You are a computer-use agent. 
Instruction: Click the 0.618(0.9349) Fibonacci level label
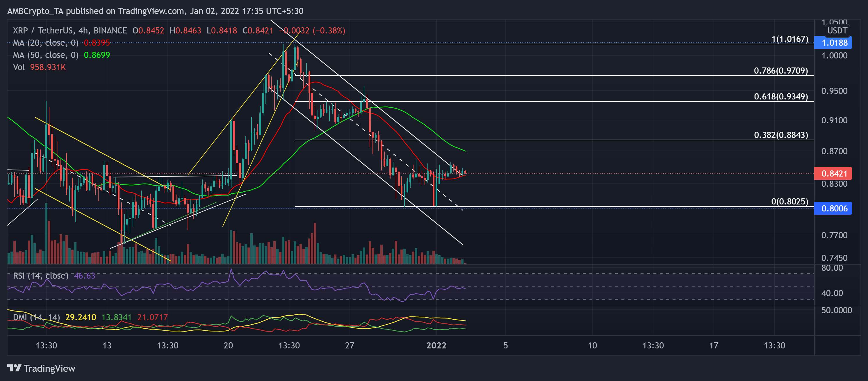click(781, 97)
